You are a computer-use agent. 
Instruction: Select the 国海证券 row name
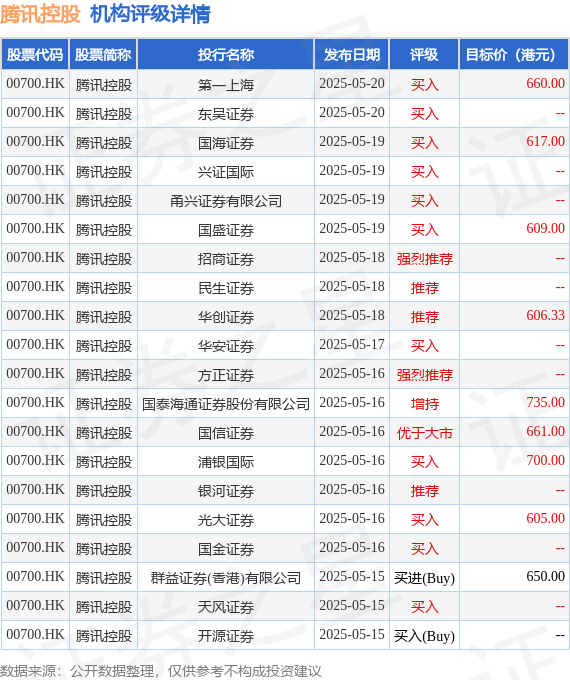pyautogui.click(x=226, y=143)
